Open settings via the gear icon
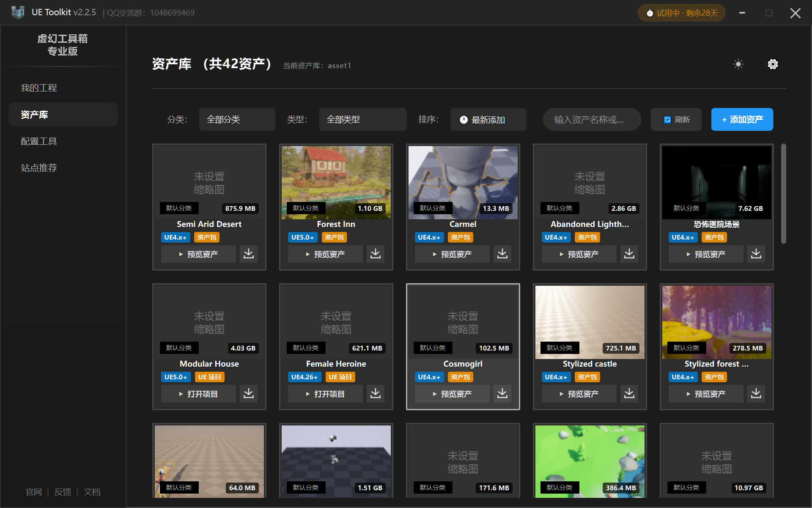This screenshot has width=812, height=508. pos(773,64)
